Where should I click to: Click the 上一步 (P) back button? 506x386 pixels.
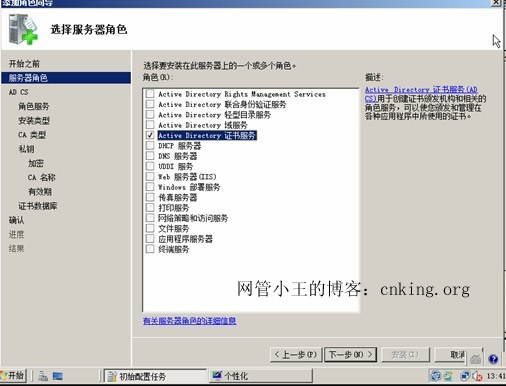click(295, 354)
